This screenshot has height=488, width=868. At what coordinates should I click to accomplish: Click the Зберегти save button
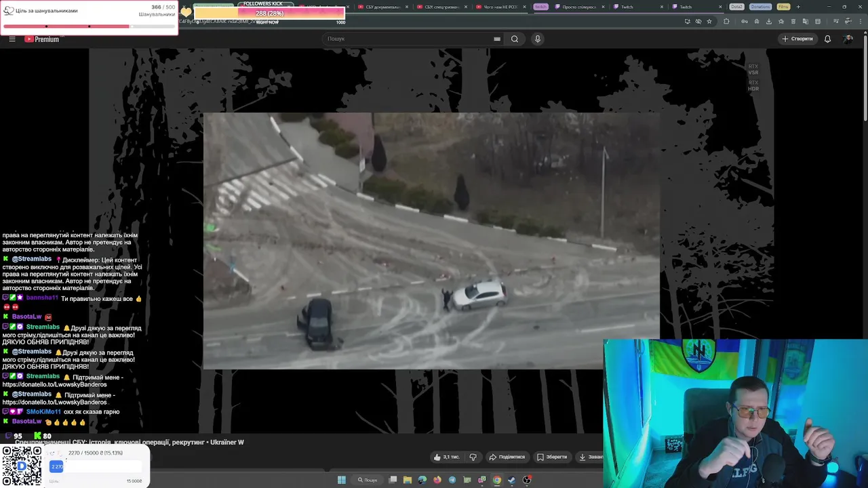pyautogui.click(x=552, y=457)
